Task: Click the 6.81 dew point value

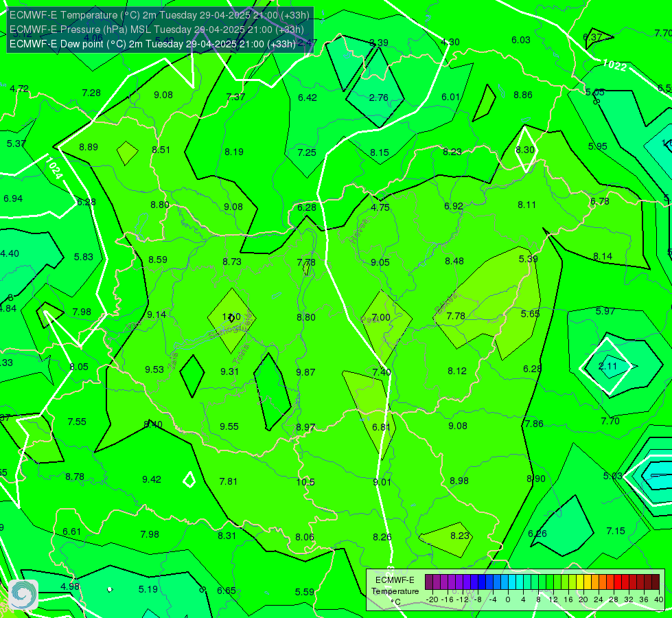Action: (x=382, y=427)
